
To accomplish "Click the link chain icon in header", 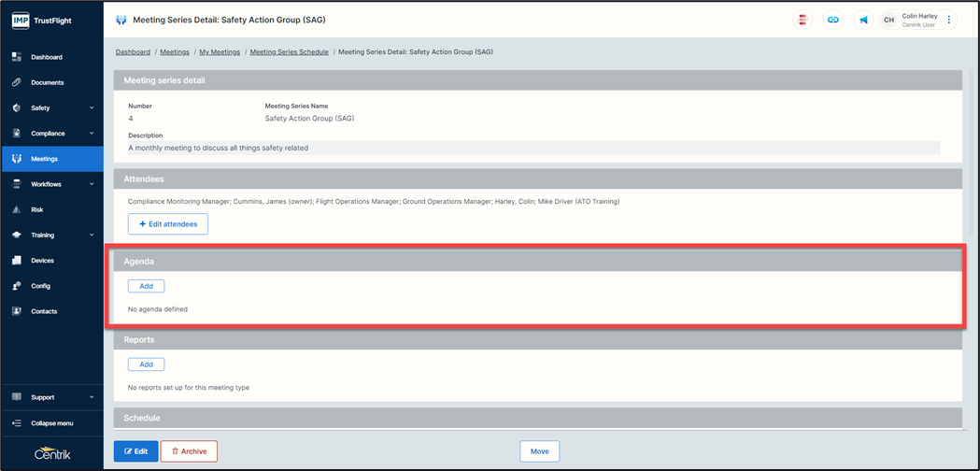I will (833, 20).
